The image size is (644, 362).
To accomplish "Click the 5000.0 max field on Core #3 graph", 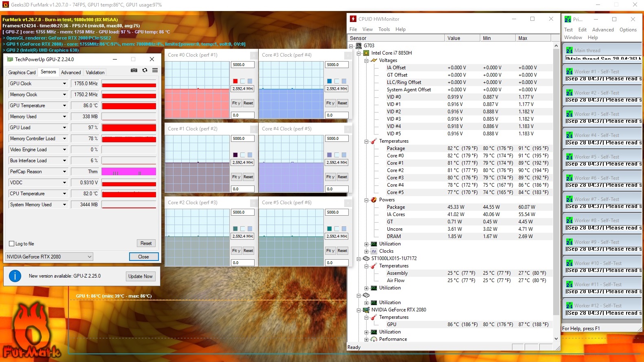I will click(336, 65).
